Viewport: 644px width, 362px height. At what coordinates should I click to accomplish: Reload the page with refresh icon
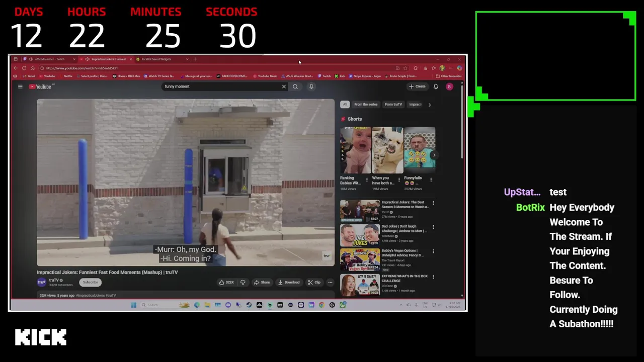[24, 68]
